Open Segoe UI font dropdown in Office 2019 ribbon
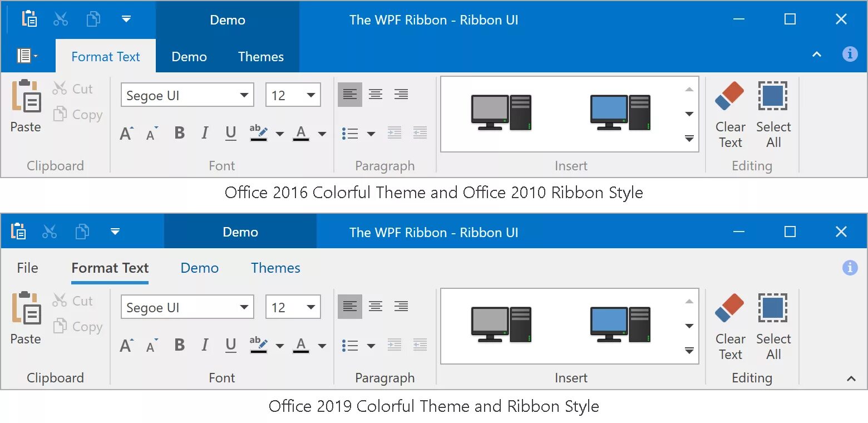This screenshot has width=868, height=423. tap(244, 307)
